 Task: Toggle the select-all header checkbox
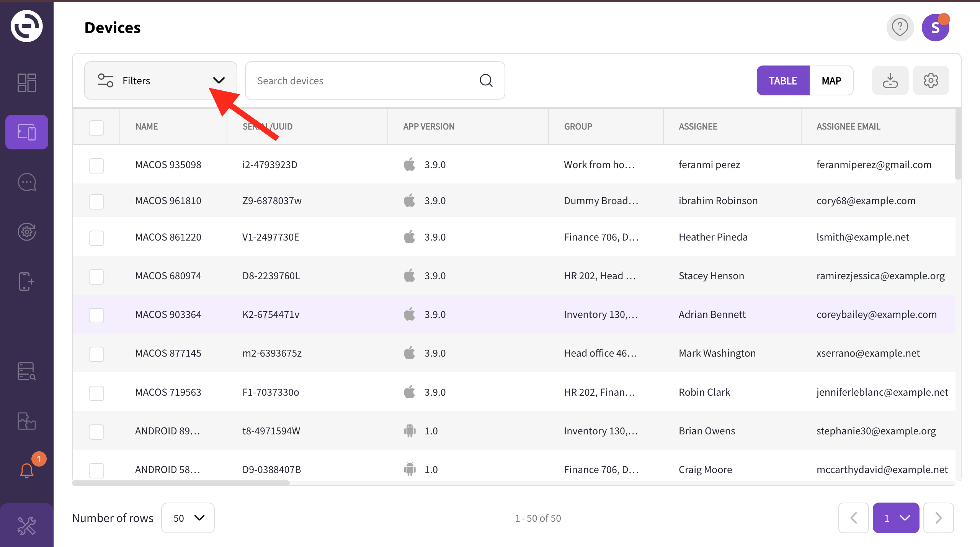click(x=96, y=128)
